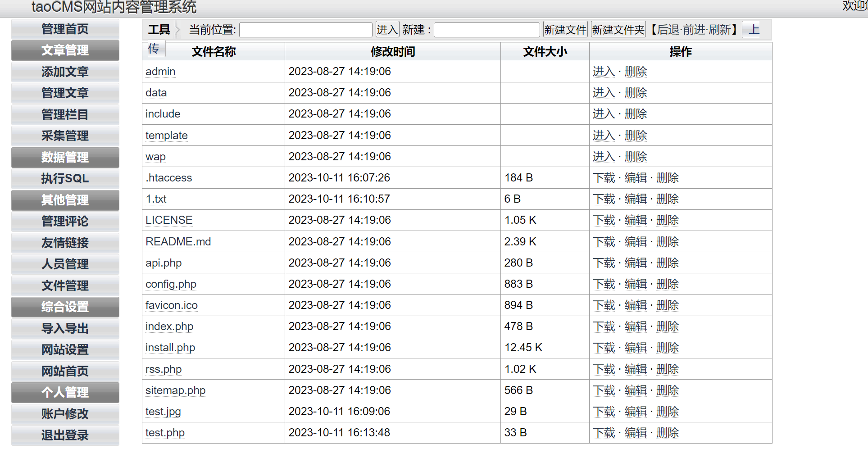Toggle the 其他管理 sidebar section
Image resolution: width=868 pixels, height=453 pixels.
[x=65, y=200]
